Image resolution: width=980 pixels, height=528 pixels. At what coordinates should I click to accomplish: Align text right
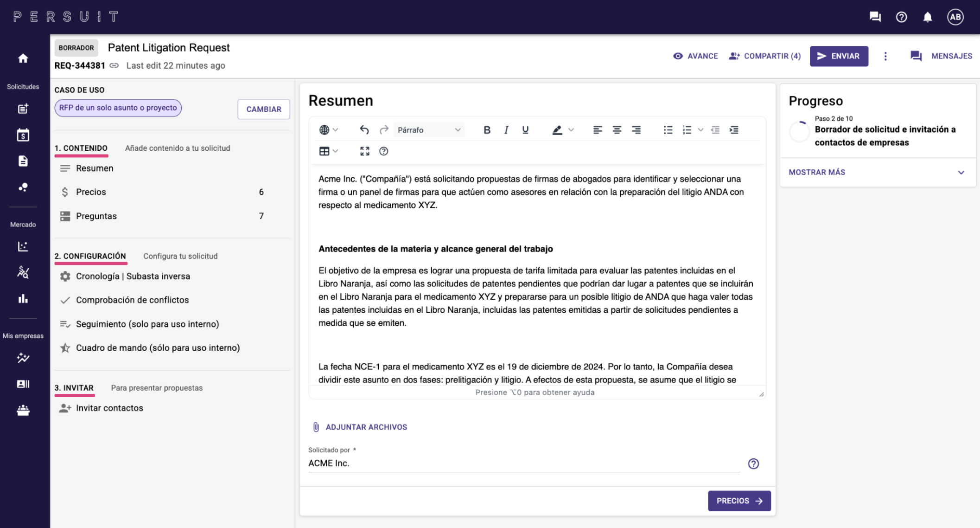coord(636,130)
